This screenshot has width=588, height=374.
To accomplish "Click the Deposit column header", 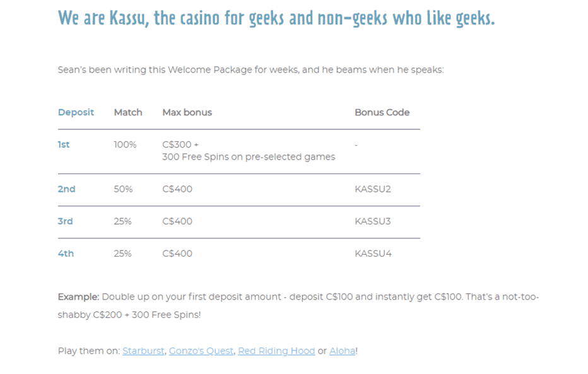I will pos(76,112).
